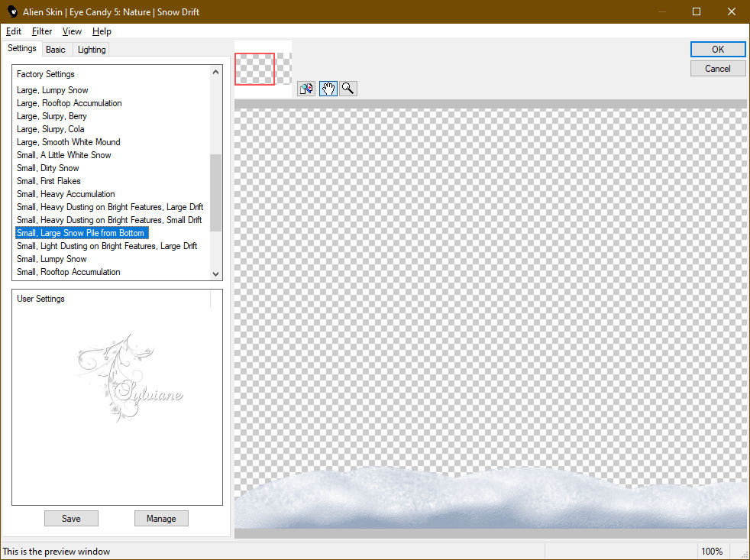This screenshot has width=750, height=560.
Task: Click the Alien Skin title bar icon
Action: point(12,11)
